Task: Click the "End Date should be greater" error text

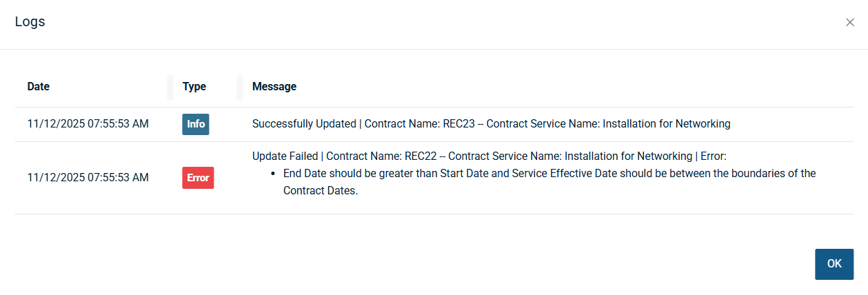Action: pos(359,174)
